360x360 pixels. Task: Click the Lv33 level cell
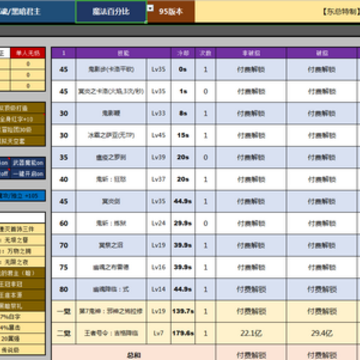[x=159, y=114]
